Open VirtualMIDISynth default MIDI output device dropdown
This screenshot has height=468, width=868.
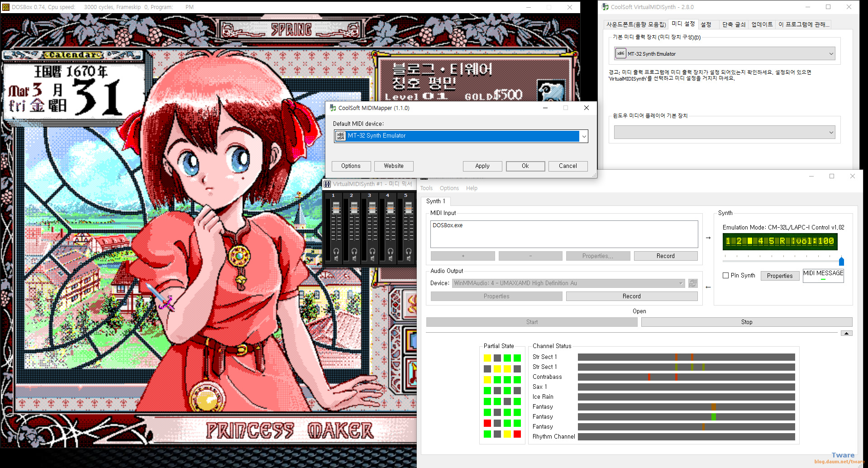(725, 53)
